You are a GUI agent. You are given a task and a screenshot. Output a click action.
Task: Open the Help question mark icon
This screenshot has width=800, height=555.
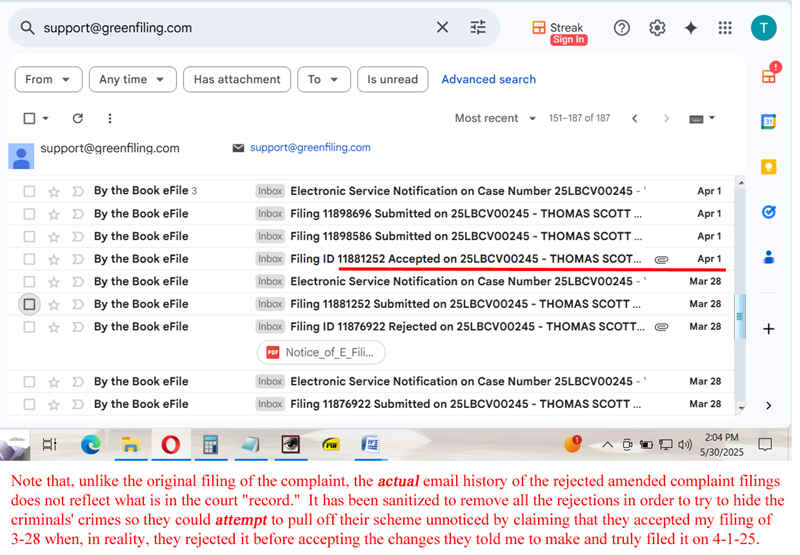622,28
